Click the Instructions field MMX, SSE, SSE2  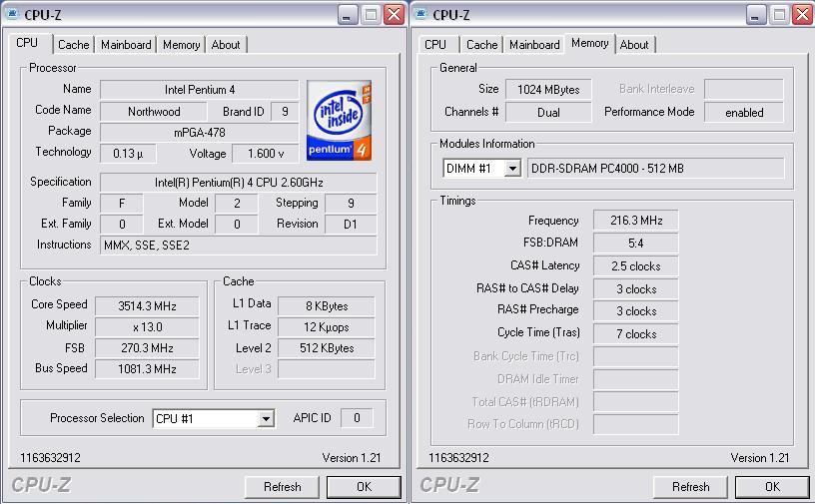pos(239,246)
